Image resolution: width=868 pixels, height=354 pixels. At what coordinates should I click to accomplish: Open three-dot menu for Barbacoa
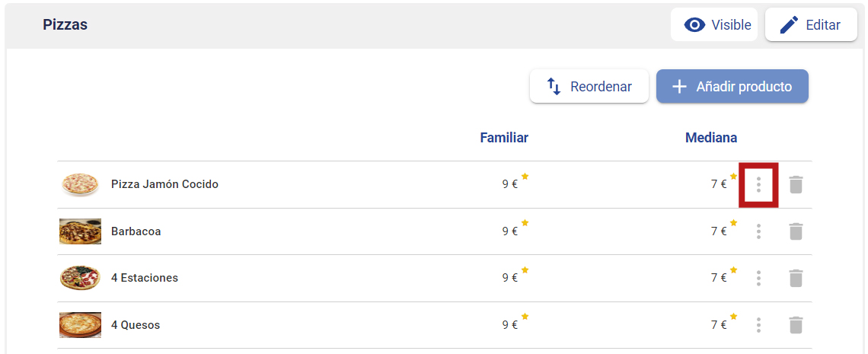pyautogui.click(x=758, y=231)
